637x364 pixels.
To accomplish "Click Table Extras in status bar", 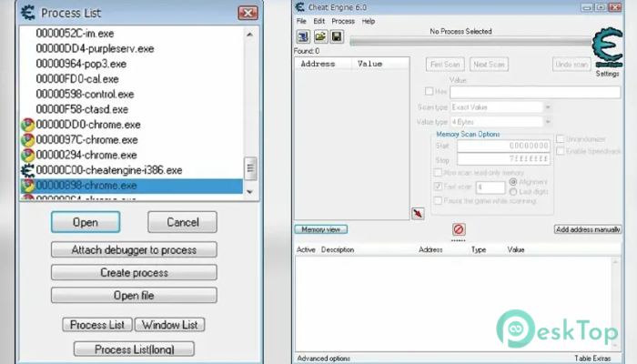I will tap(592, 359).
